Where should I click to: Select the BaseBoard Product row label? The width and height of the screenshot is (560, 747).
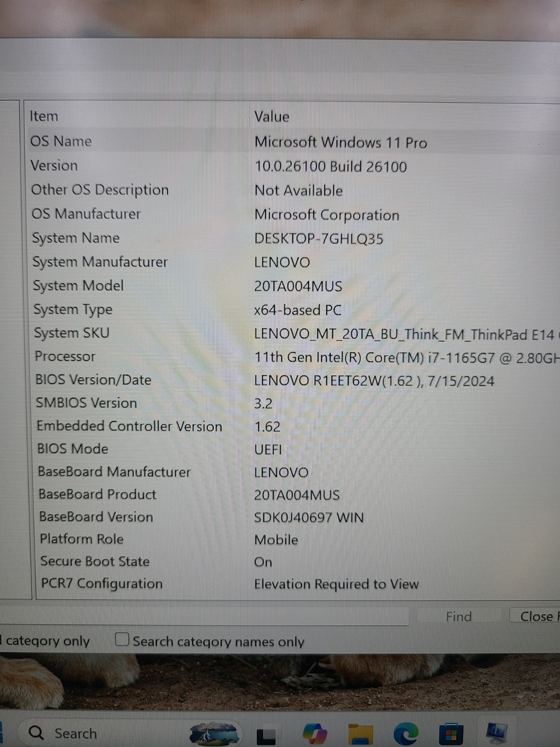pos(97,494)
